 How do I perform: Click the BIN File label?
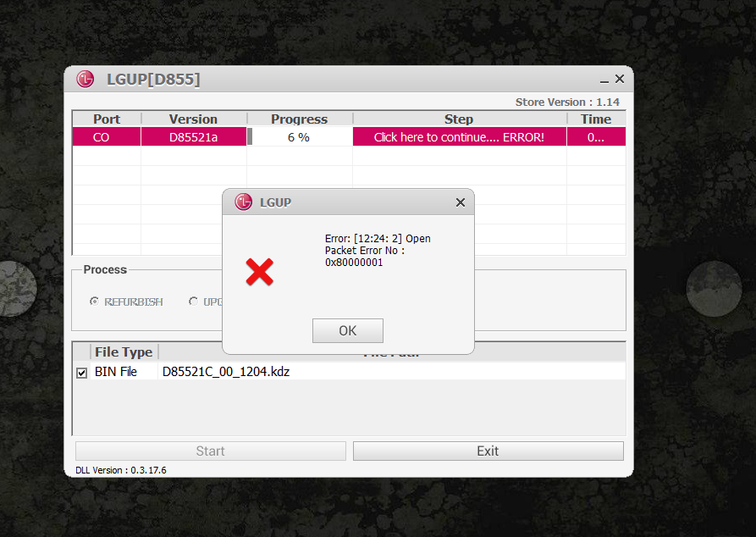pos(116,372)
